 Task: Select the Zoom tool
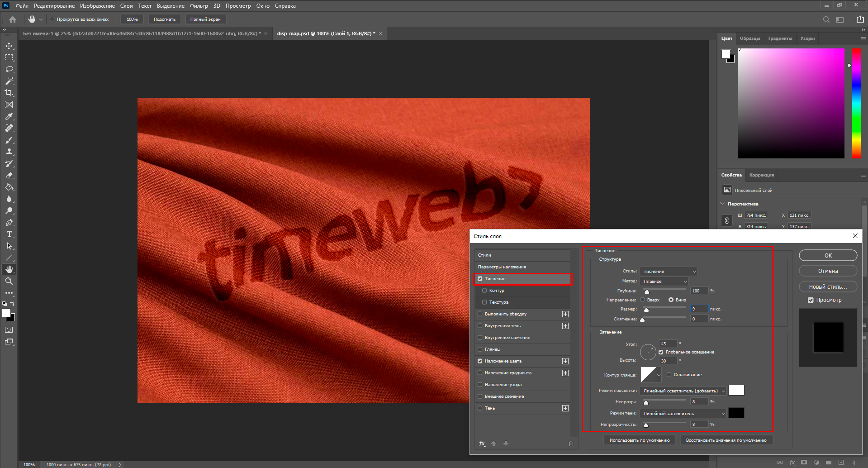coord(9,281)
